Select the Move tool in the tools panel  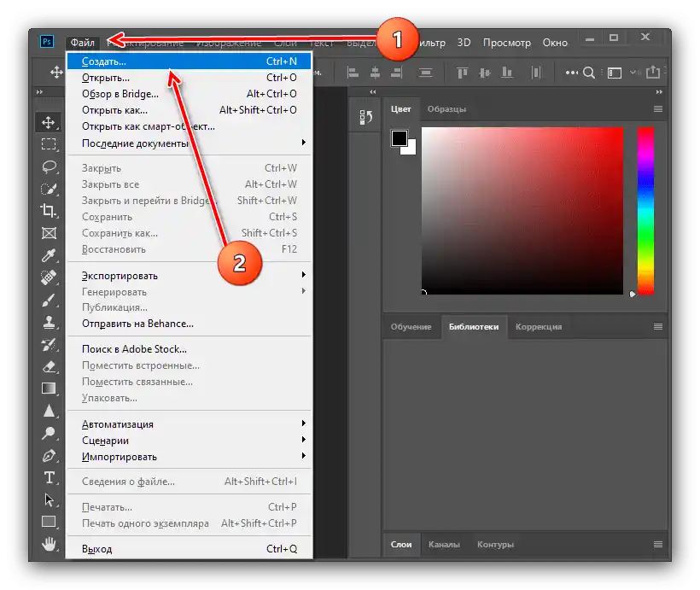(48, 122)
